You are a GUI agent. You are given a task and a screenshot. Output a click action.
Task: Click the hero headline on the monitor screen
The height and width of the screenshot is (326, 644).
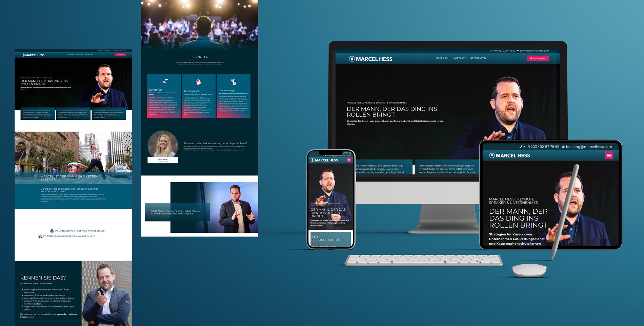[391, 112]
